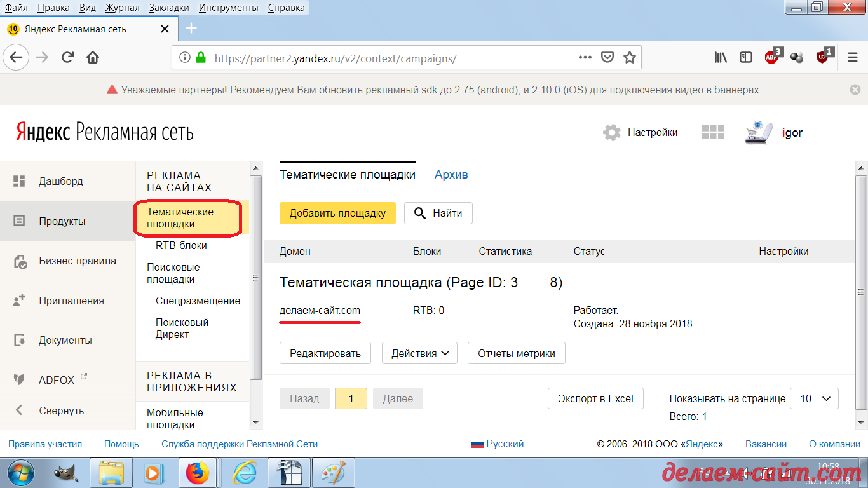Click the page vertical scrollbar up arrow

(x=860, y=167)
